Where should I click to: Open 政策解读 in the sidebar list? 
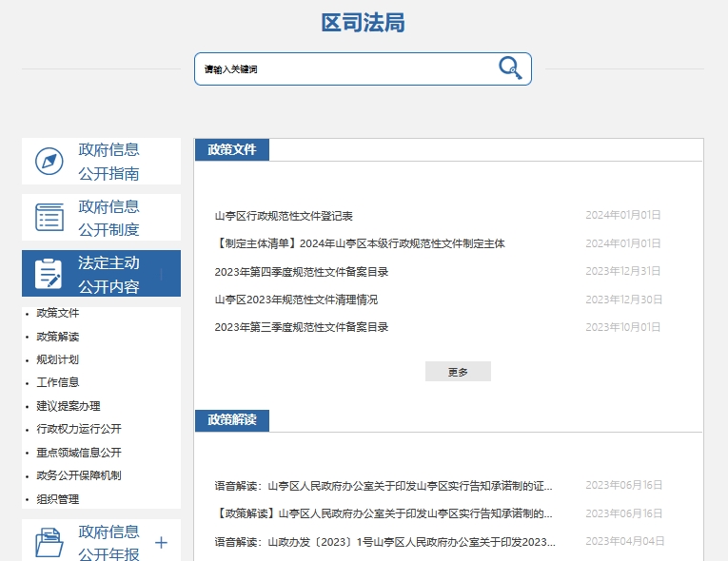(57, 337)
